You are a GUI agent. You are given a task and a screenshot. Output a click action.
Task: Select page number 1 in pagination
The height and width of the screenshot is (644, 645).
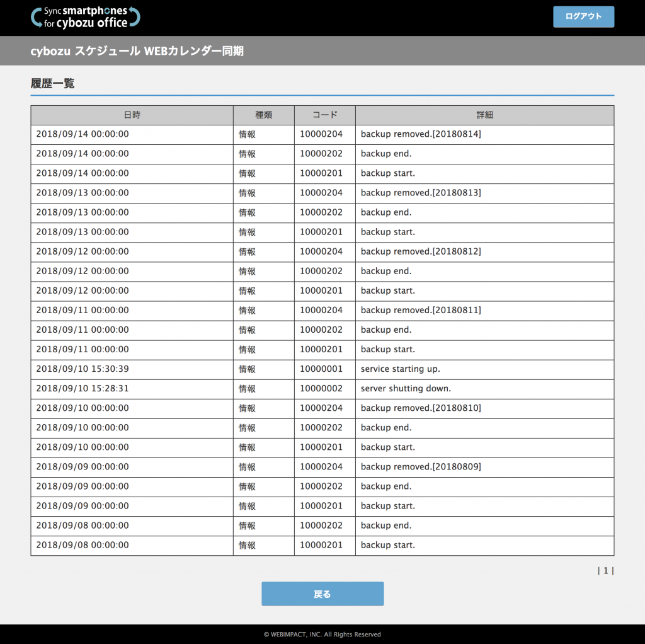point(605,571)
